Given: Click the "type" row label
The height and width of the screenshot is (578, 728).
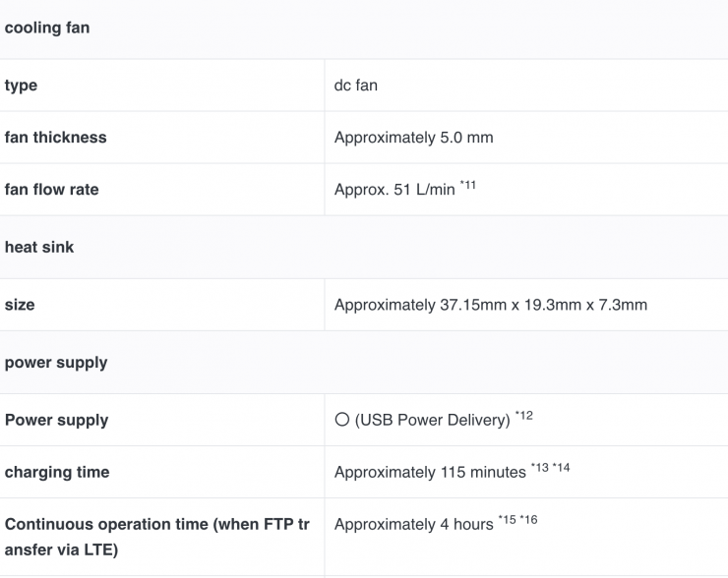Looking at the screenshot, I should (x=21, y=86).
